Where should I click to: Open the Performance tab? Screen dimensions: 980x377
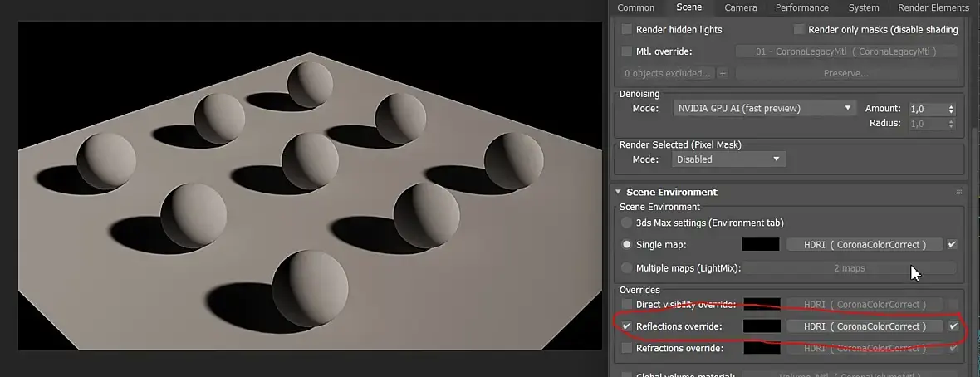coord(802,7)
